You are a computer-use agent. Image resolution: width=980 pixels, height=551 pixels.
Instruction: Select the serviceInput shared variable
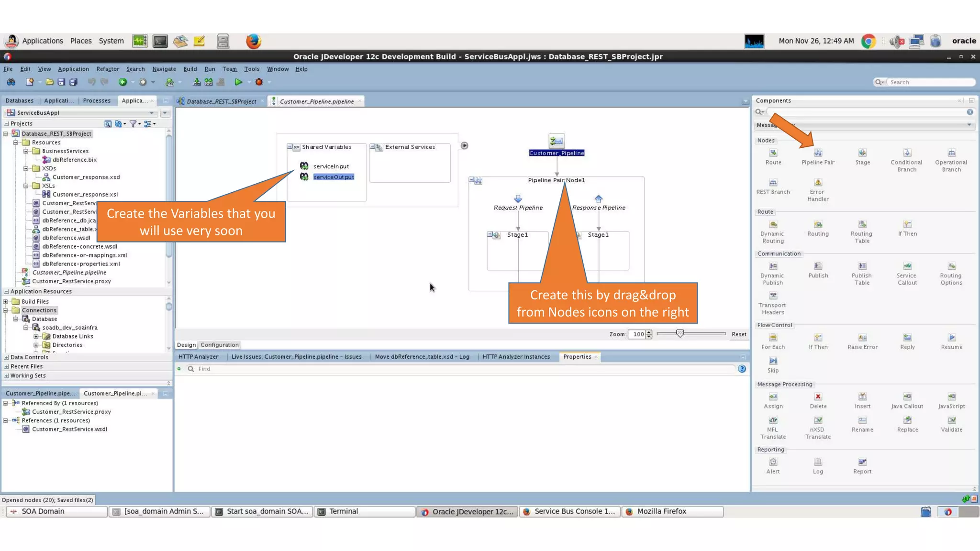(331, 166)
